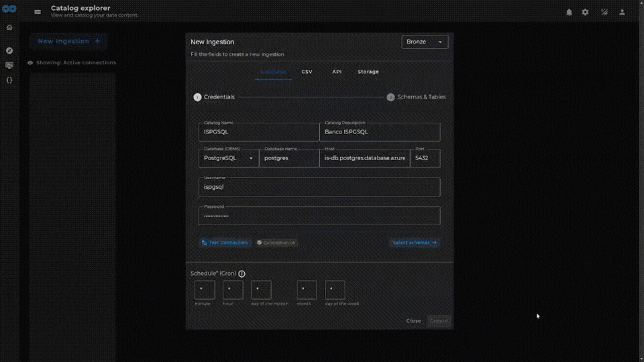Image resolution: width=644 pixels, height=362 pixels.
Task: Click the Schemas & Tables step
Action: [416, 97]
